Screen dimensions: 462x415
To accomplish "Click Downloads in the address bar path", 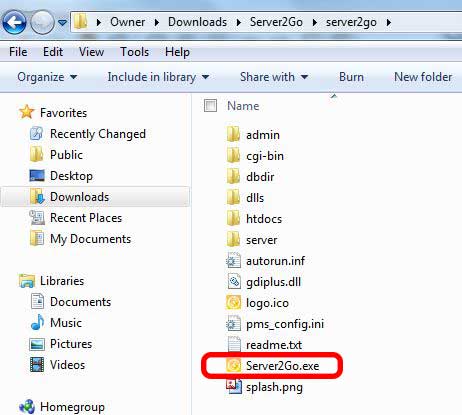I will [x=197, y=22].
